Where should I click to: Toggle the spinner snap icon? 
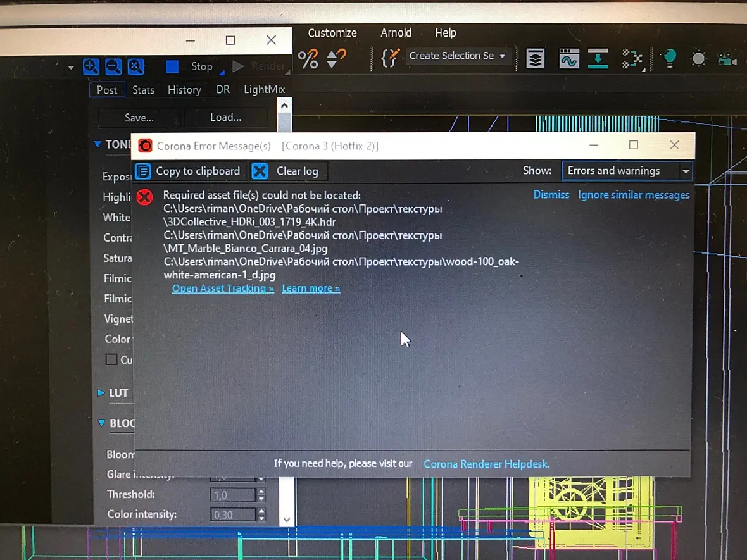(x=336, y=59)
